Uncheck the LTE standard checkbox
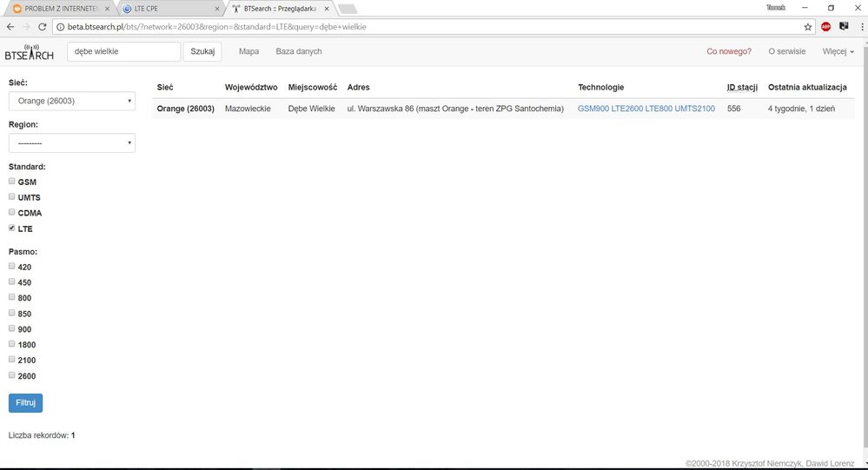The image size is (868, 470). coord(12,228)
